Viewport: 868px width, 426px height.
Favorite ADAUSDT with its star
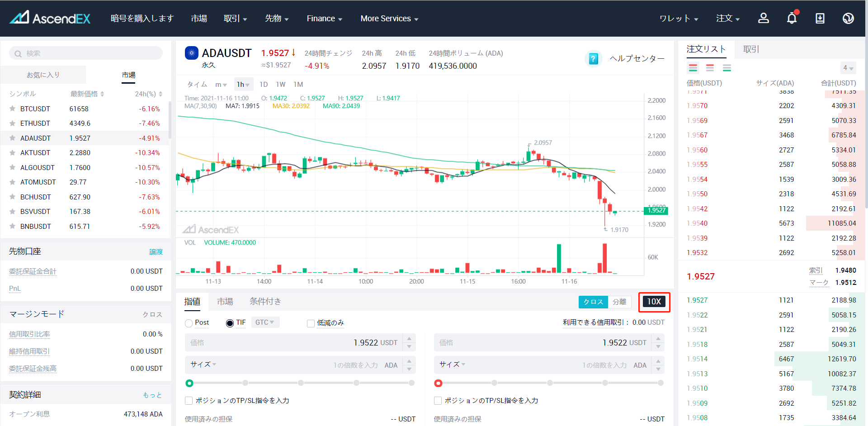tap(13, 138)
